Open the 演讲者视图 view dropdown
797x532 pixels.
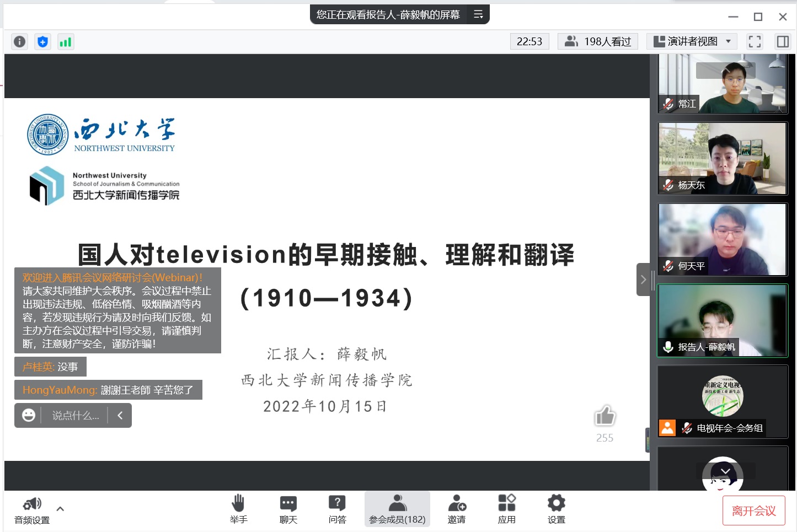coord(692,42)
